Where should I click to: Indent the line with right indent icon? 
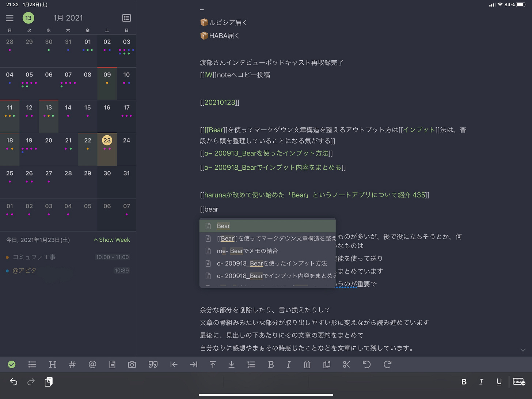[194, 364]
